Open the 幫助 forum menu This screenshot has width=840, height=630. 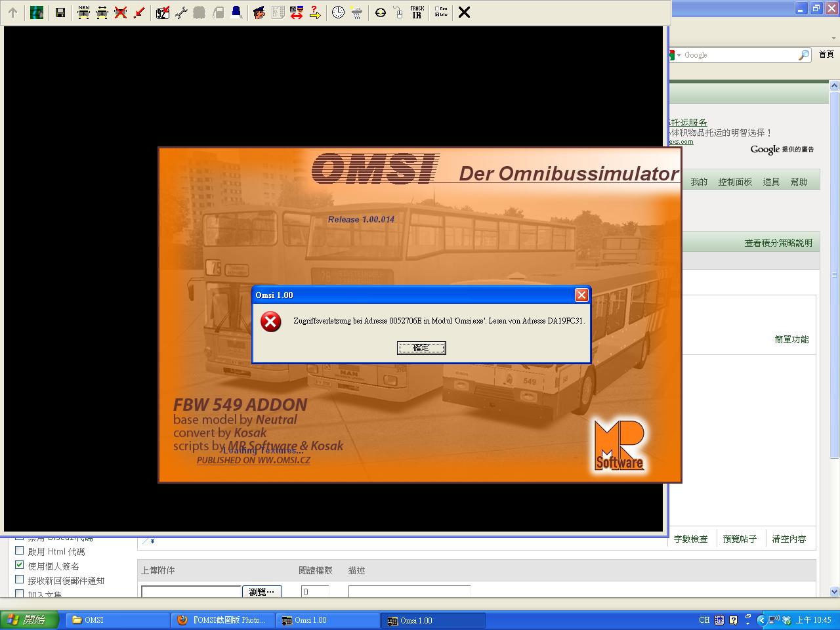pos(799,182)
